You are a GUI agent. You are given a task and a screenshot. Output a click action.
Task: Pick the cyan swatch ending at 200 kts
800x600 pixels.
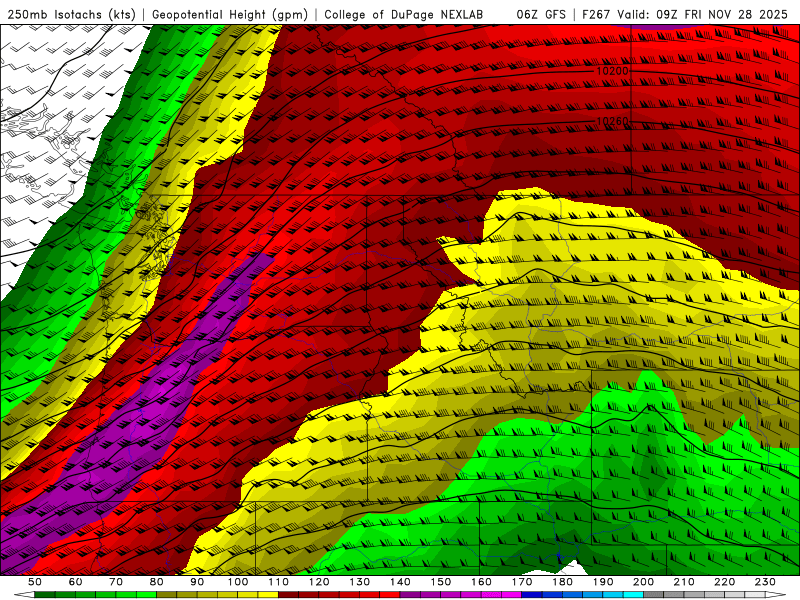point(633,594)
